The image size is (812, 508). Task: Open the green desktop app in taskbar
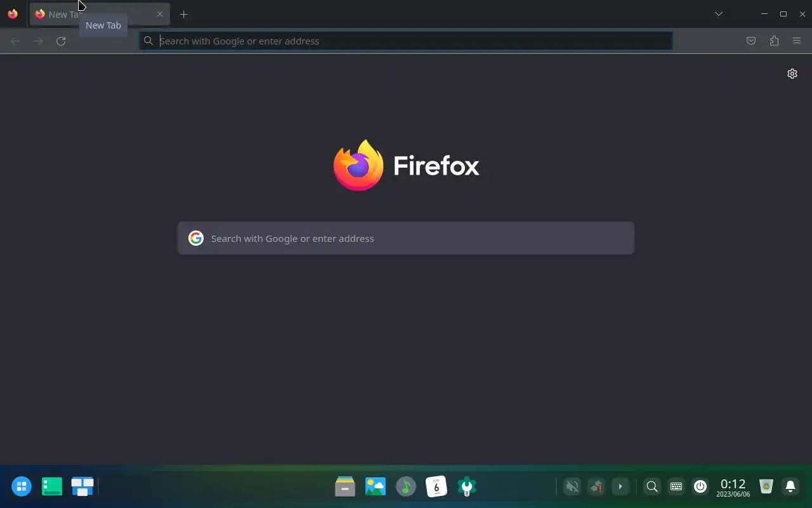click(x=52, y=486)
